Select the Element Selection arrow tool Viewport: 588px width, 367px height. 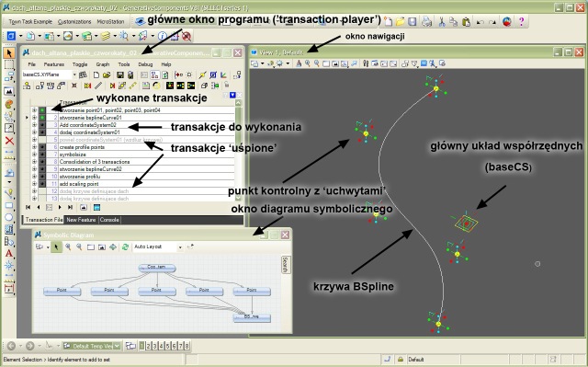(x=9, y=53)
